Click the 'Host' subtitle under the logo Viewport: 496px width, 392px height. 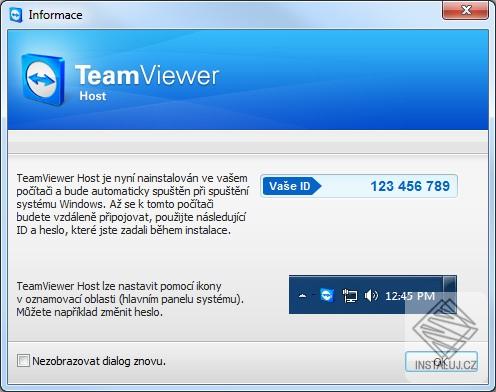pyautogui.click(x=93, y=96)
